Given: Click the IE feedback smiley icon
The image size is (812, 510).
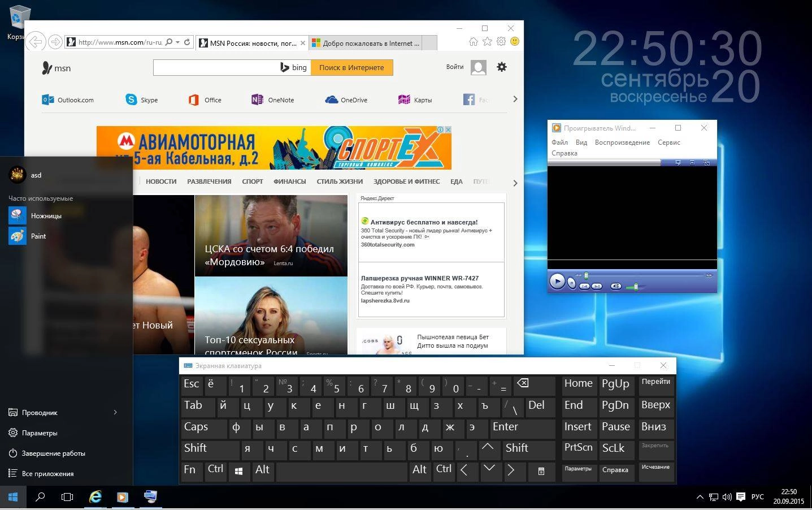Looking at the screenshot, I should coord(515,41).
